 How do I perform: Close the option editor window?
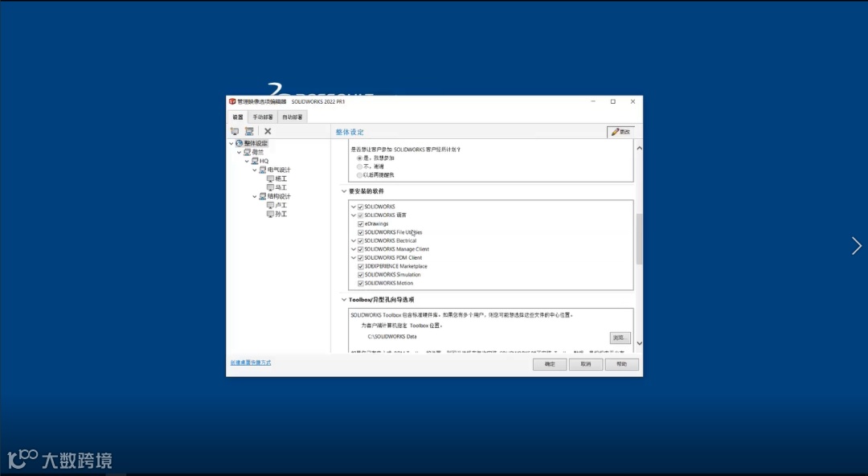point(633,101)
